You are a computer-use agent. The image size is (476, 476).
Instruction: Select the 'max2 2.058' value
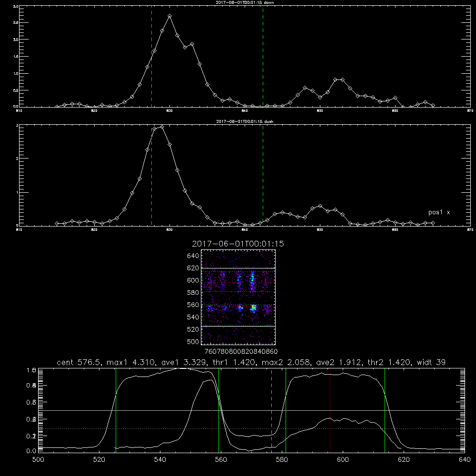[286, 362]
